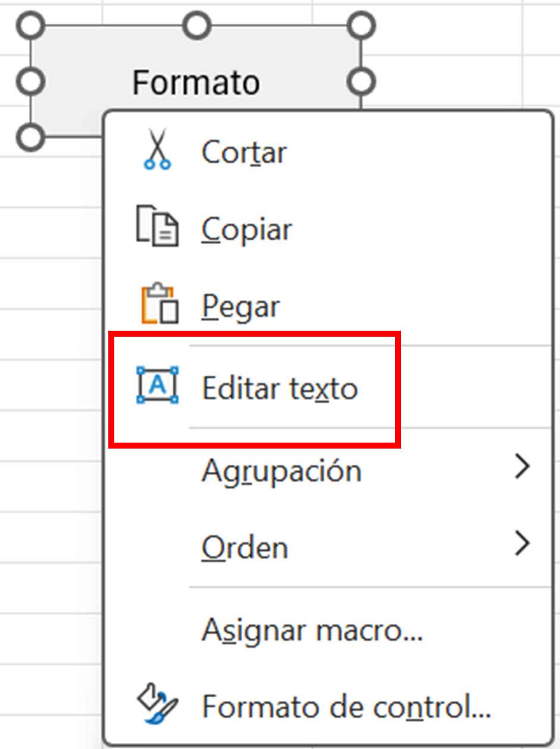The image size is (560, 749).
Task: Select the Agrupación text label
Action: (x=281, y=471)
